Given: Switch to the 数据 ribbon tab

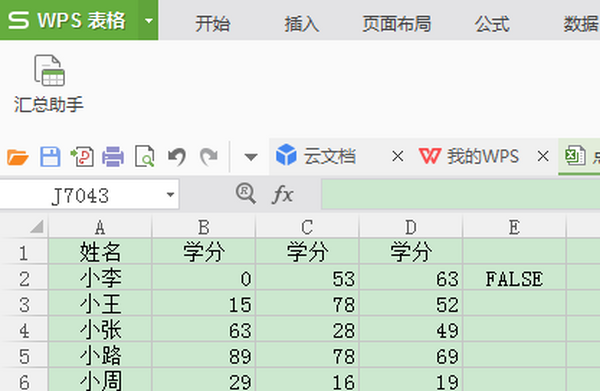Looking at the screenshot, I should [x=581, y=24].
